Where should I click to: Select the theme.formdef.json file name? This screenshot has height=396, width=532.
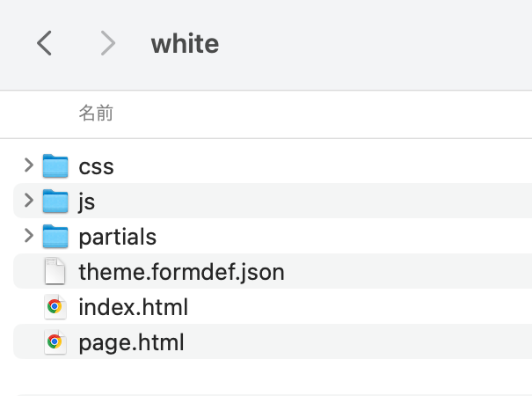181,272
